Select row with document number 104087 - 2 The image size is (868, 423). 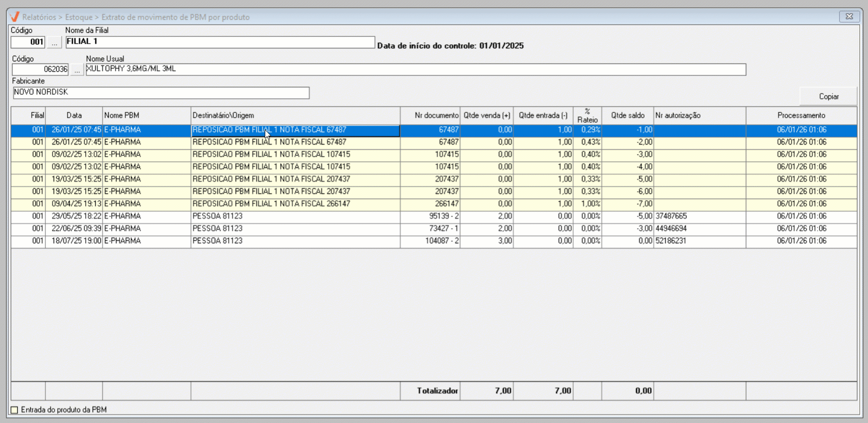click(x=441, y=241)
